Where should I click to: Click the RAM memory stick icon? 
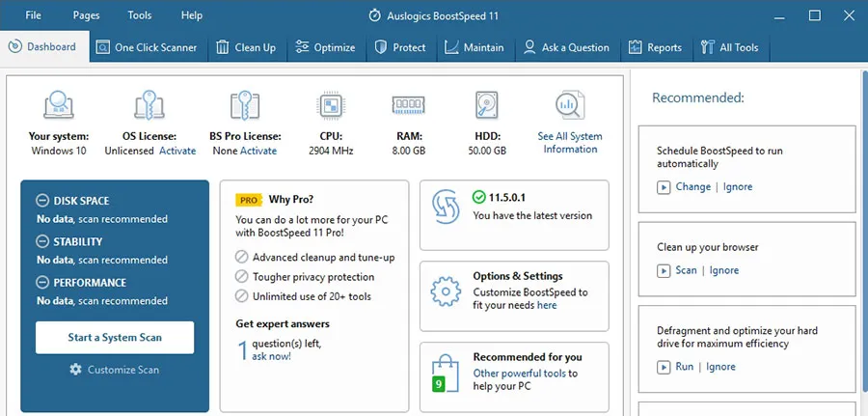point(409,105)
